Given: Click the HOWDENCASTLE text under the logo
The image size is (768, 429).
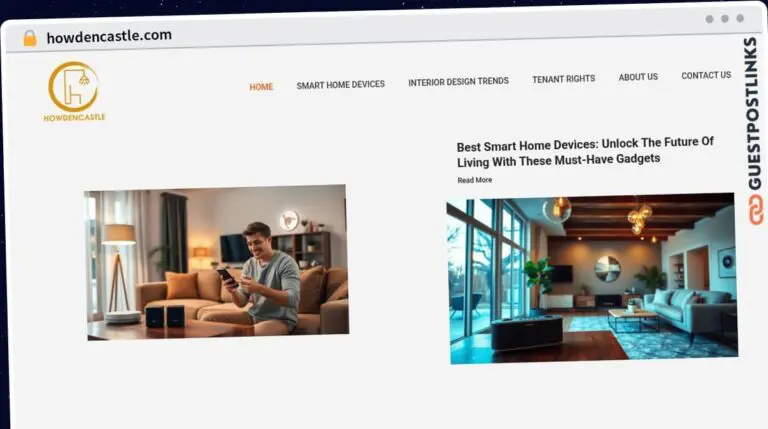Looking at the screenshot, I should click(74, 118).
